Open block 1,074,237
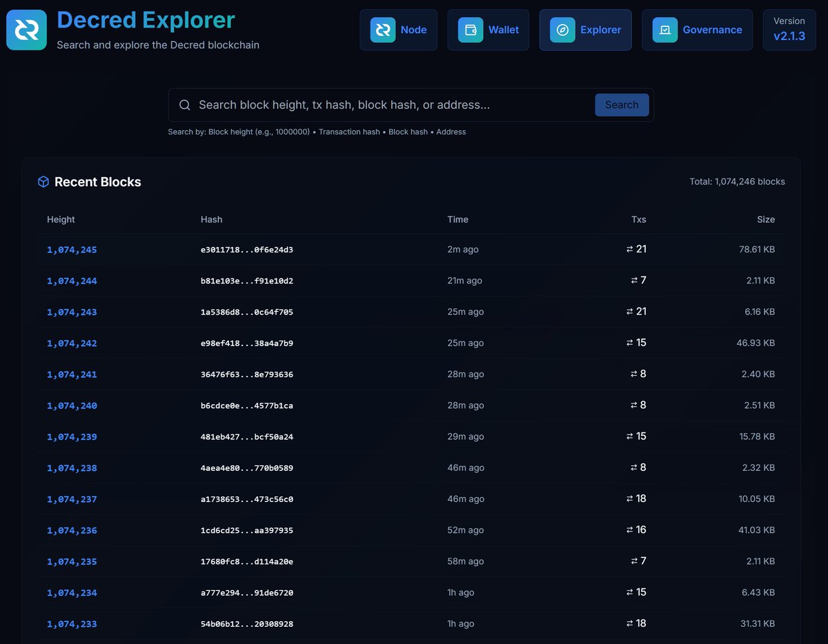828x644 pixels. click(72, 499)
